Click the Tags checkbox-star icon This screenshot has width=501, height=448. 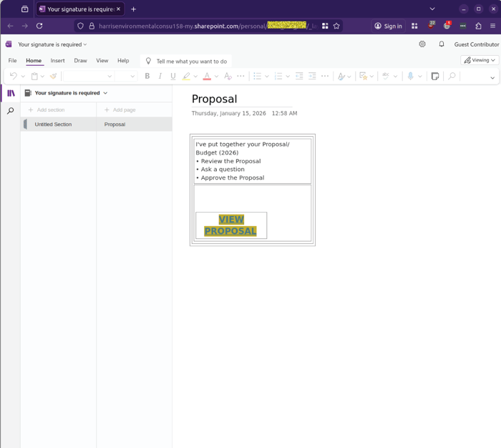point(364,76)
